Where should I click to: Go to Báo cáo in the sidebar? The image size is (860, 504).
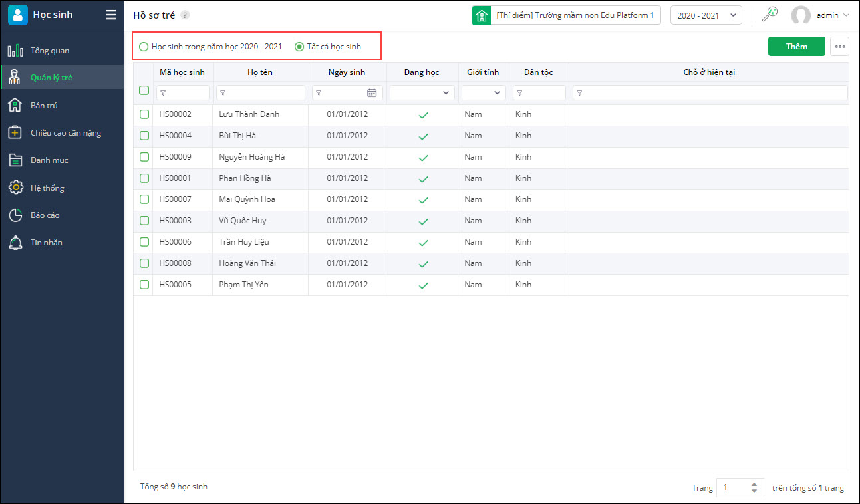45,215
